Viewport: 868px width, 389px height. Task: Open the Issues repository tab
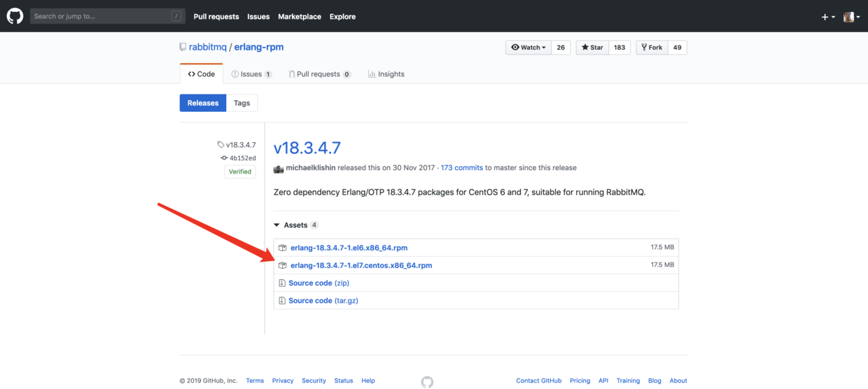click(251, 74)
